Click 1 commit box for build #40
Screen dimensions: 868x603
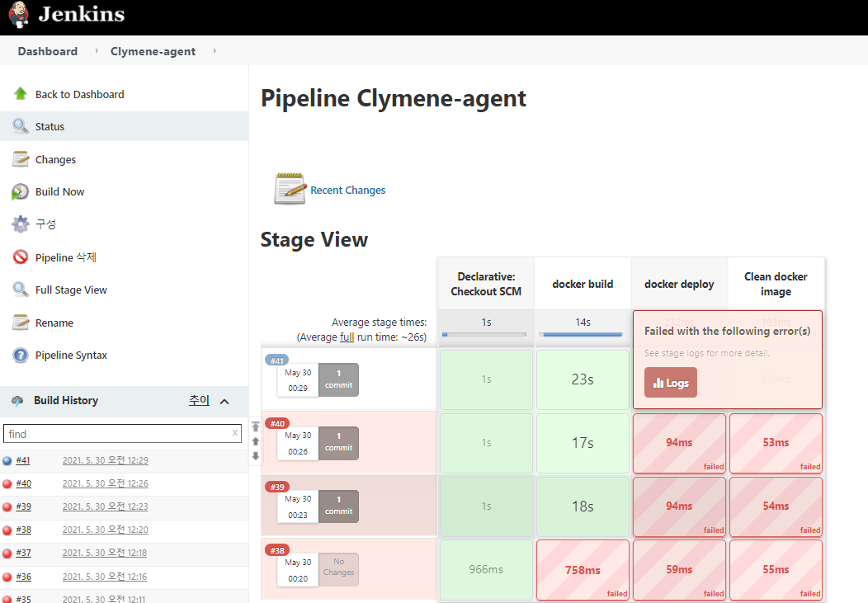[x=338, y=443]
